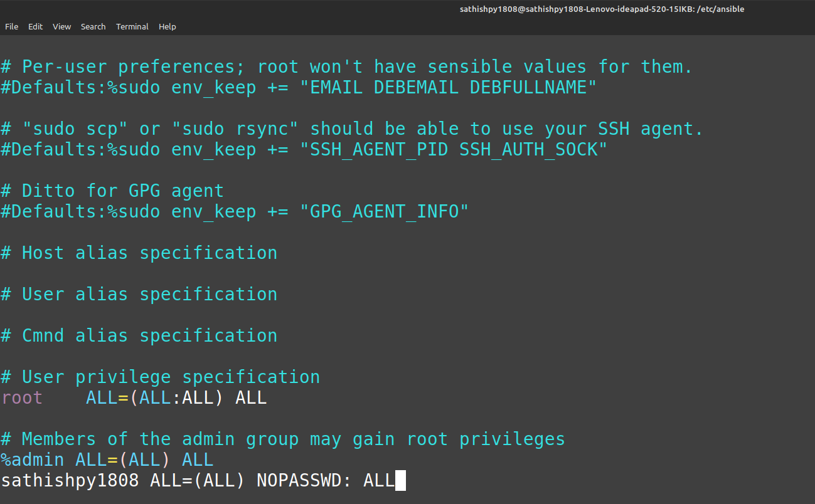Open the Help menu
Image resolution: width=815 pixels, height=504 pixels.
coord(167,26)
